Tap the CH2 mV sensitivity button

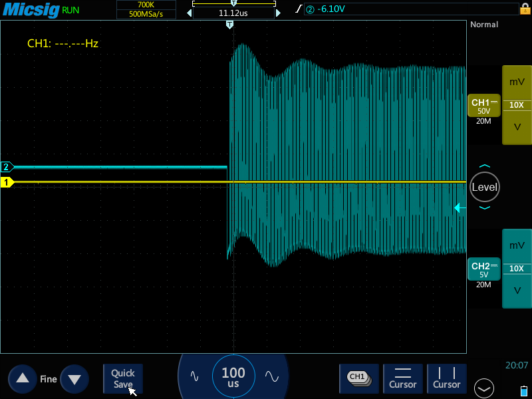(517, 245)
